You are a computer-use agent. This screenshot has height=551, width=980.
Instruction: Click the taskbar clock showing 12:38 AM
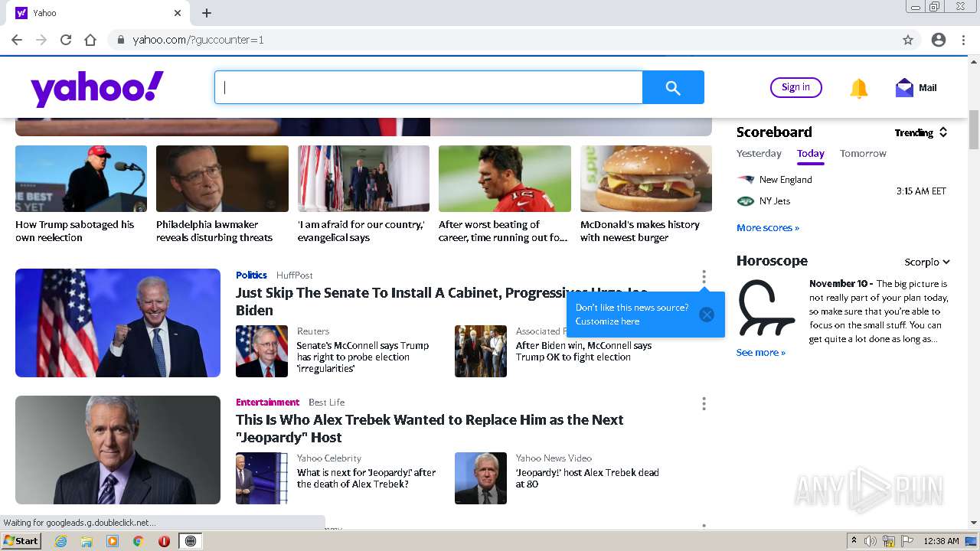click(x=941, y=541)
